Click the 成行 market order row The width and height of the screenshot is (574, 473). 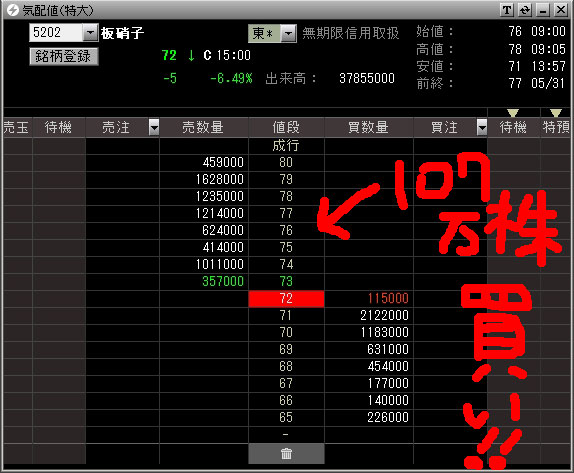coord(286,146)
